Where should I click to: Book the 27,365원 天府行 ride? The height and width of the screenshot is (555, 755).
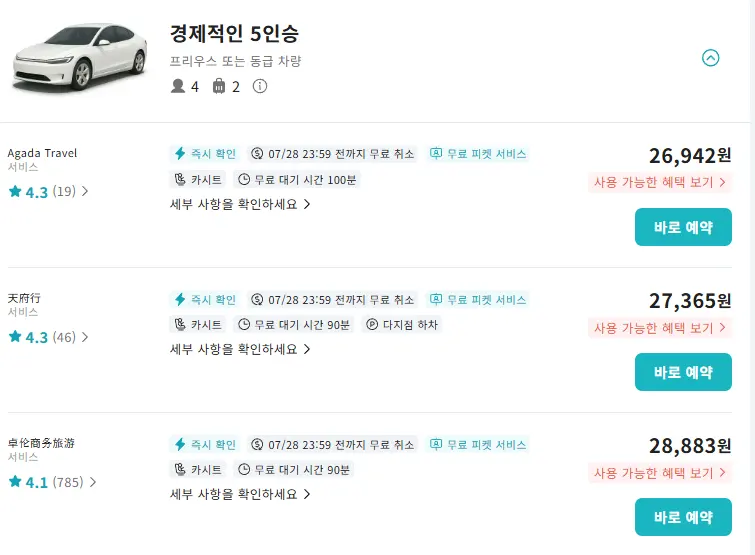coord(683,372)
